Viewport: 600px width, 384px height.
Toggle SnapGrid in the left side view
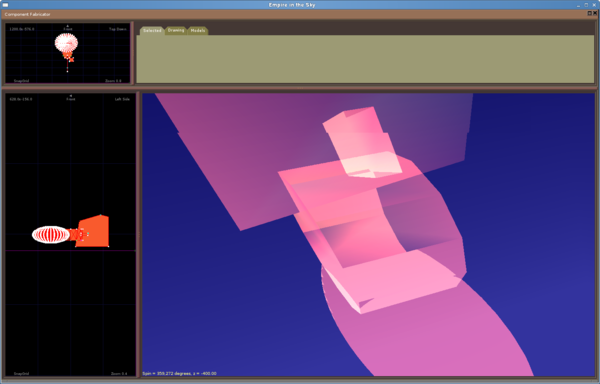pyautogui.click(x=21, y=374)
